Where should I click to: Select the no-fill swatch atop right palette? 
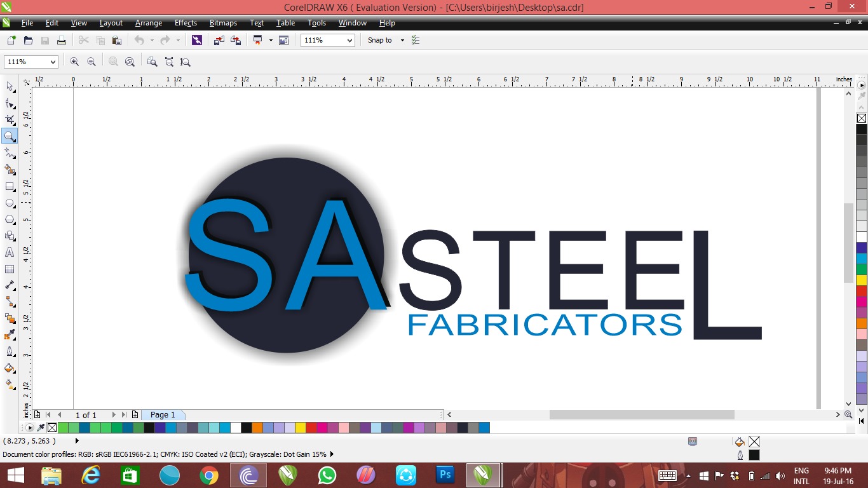861,118
